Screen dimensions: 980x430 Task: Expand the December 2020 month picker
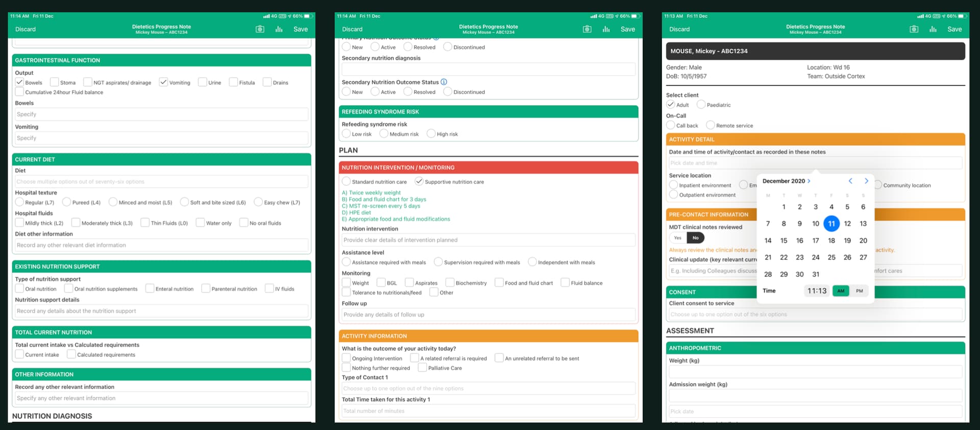pos(786,181)
